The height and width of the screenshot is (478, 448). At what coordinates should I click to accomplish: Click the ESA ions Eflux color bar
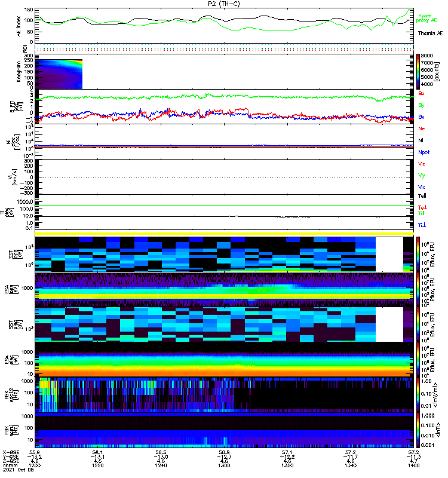pyautogui.click(x=418, y=290)
